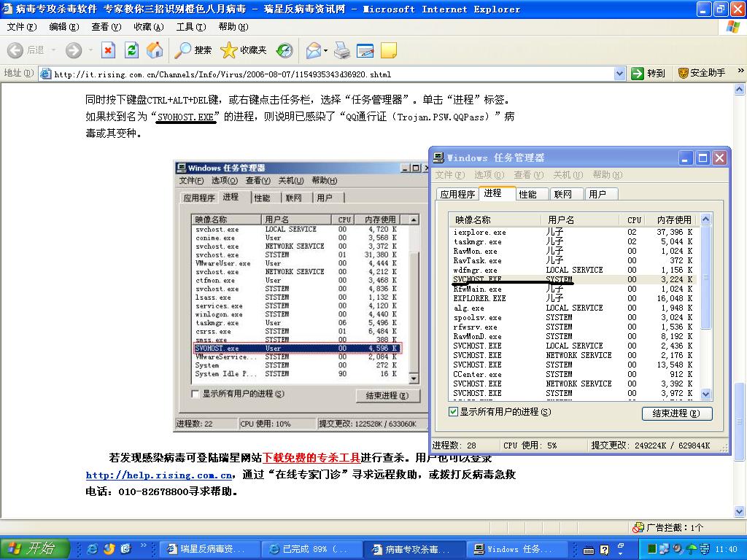
Task: Sort by CPU column header in Task Manager
Action: (x=634, y=219)
